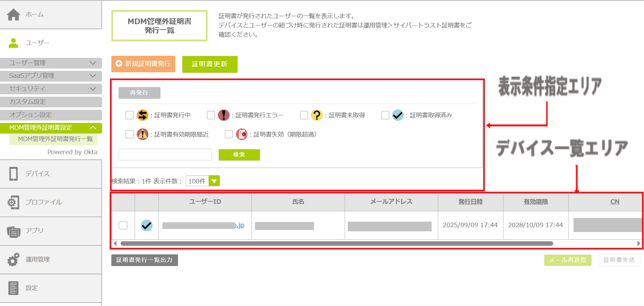The height and width of the screenshot is (306, 644).
Task: Click the 新規証明書発行 button
Action: point(143,64)
